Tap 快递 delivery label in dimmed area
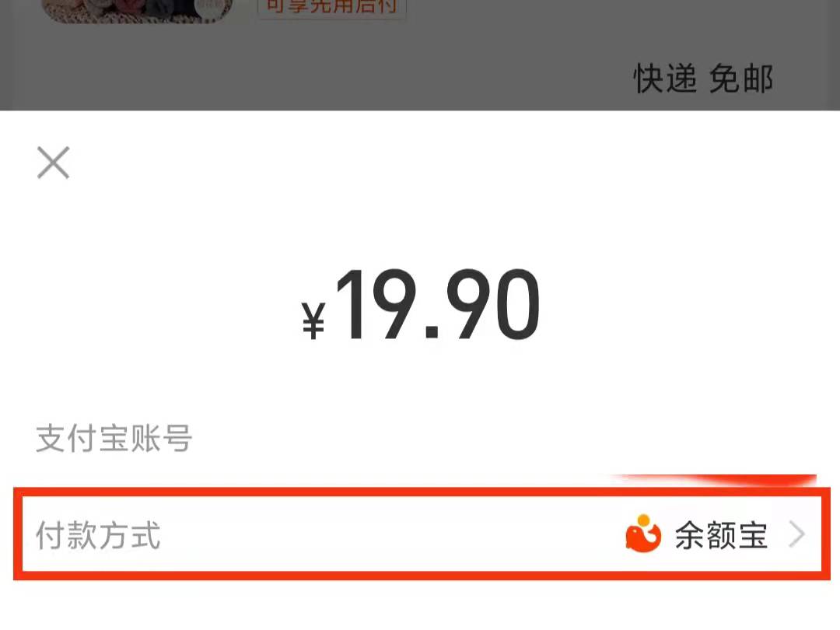Image resolution: width=840 pixels, height=630 pixels. click(665, 79)
